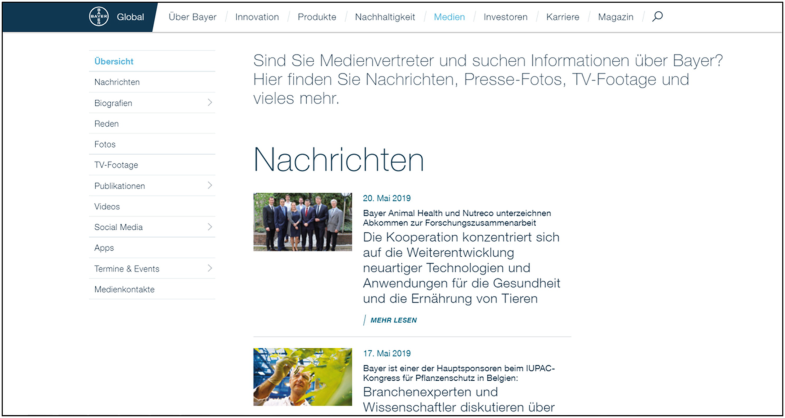Go to the Medien section
Screen dimensions: 785x418
tap(449, 17)
